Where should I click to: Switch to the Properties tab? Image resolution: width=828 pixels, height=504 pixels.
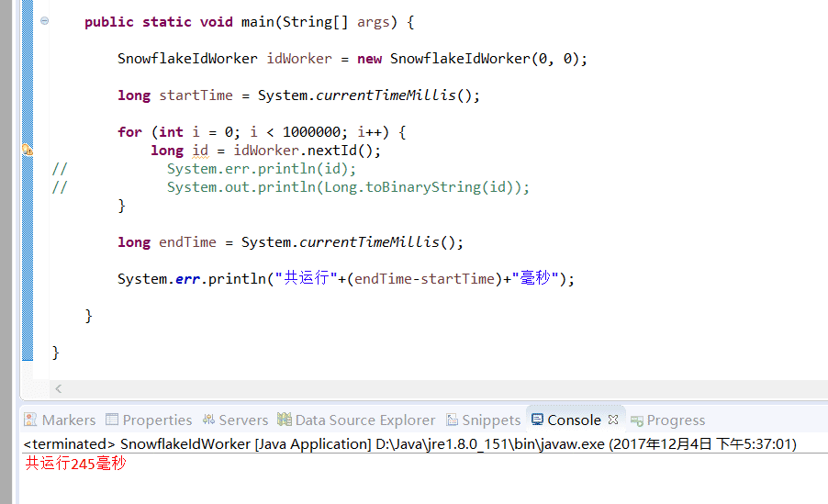[x=157, y=420]
